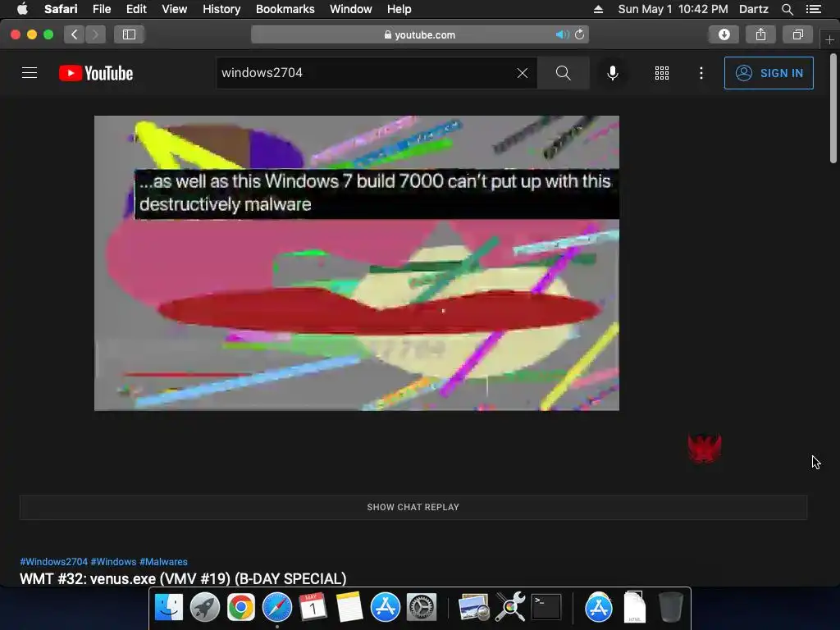Start voice search with microphone icon
840x630 pixels.
[612, 73]
